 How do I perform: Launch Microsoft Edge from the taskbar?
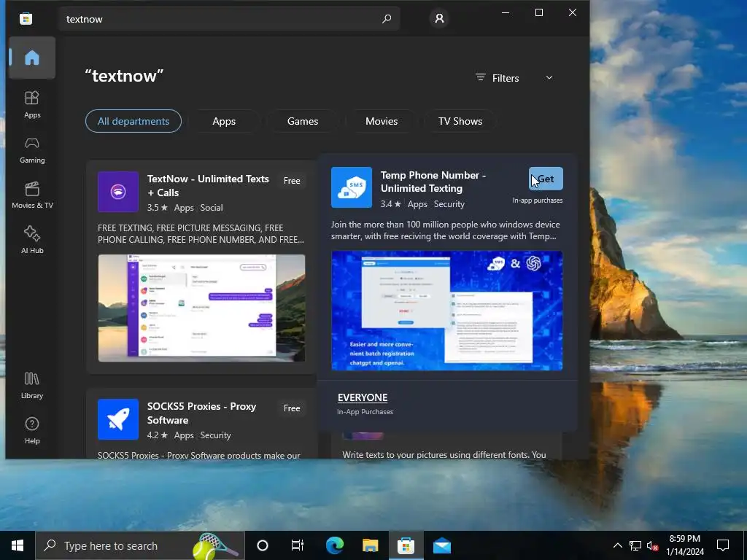334,545
